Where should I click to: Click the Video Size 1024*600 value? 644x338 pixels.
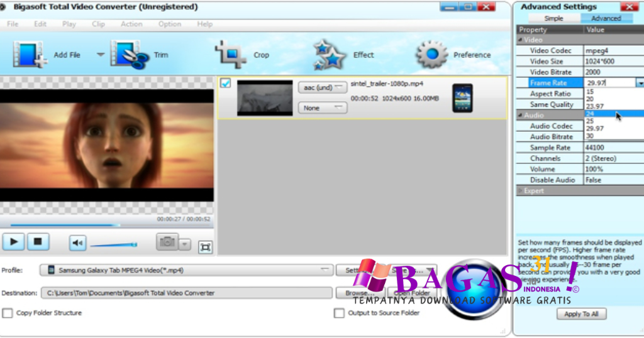(x=614, y=62)
